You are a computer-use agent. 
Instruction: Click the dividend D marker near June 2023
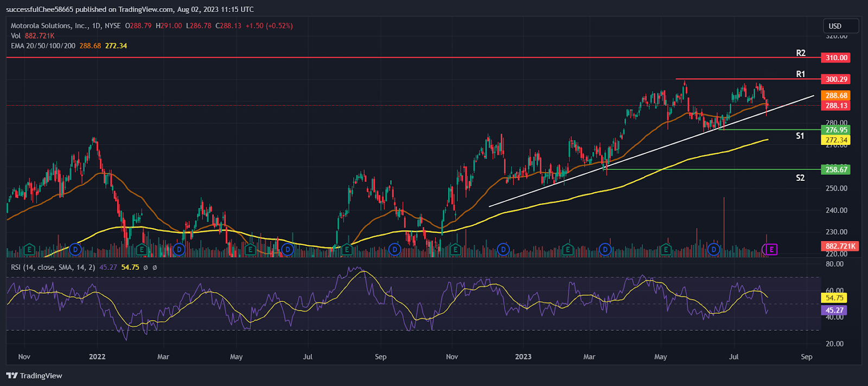714,250
